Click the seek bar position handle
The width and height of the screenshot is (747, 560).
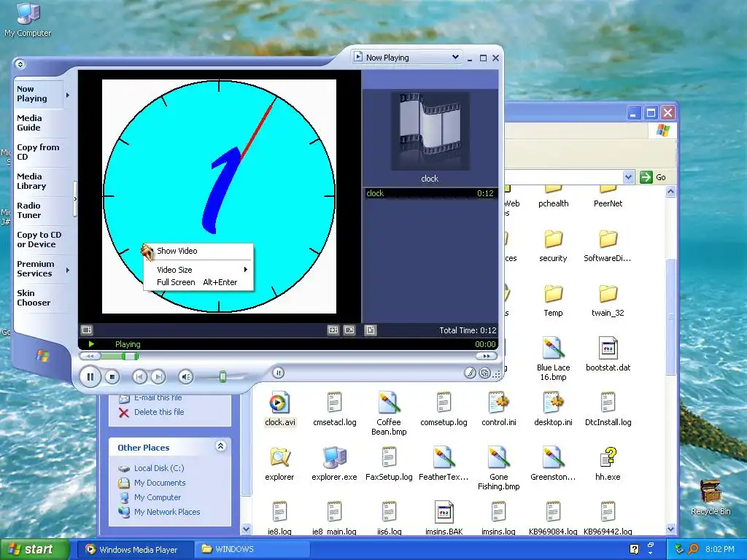click(130, 356)
